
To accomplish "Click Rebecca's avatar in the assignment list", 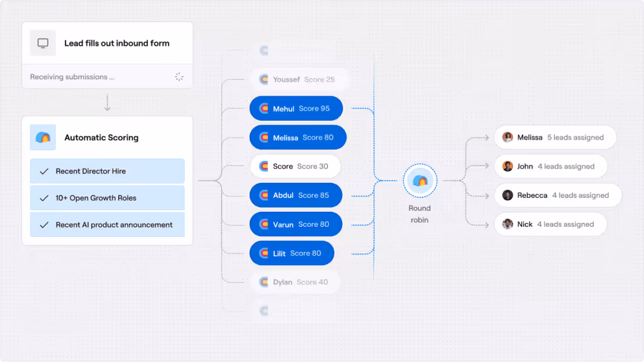I will [507, 195].
